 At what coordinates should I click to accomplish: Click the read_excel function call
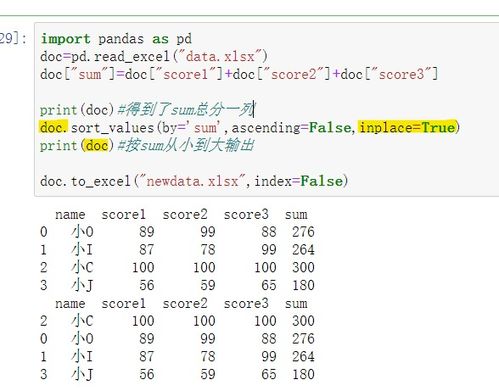(x=132, y=57)
